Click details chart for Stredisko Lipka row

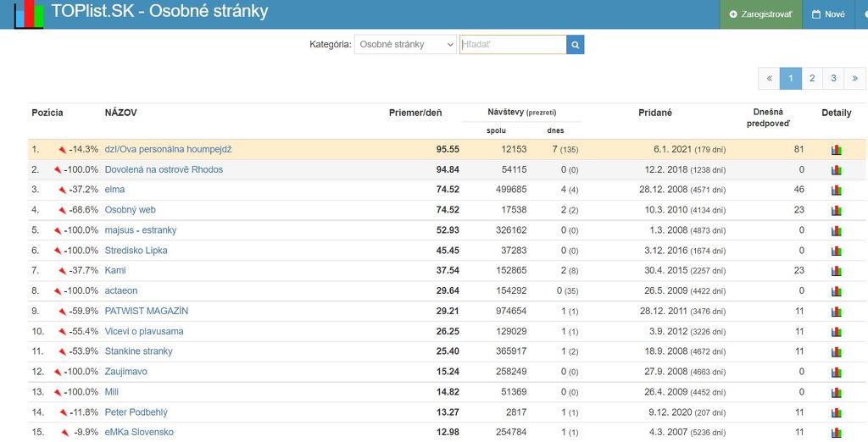pyautogui.click(x=836, y=251)
